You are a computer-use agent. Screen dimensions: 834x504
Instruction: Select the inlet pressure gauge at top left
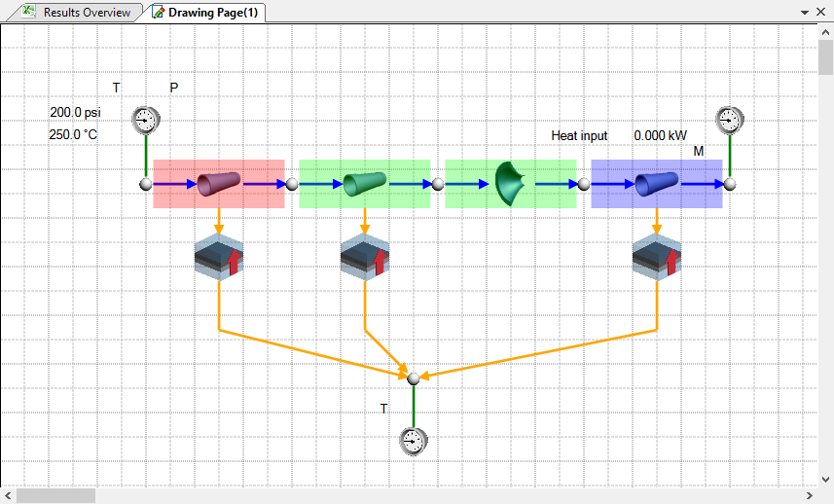[146, 120]
